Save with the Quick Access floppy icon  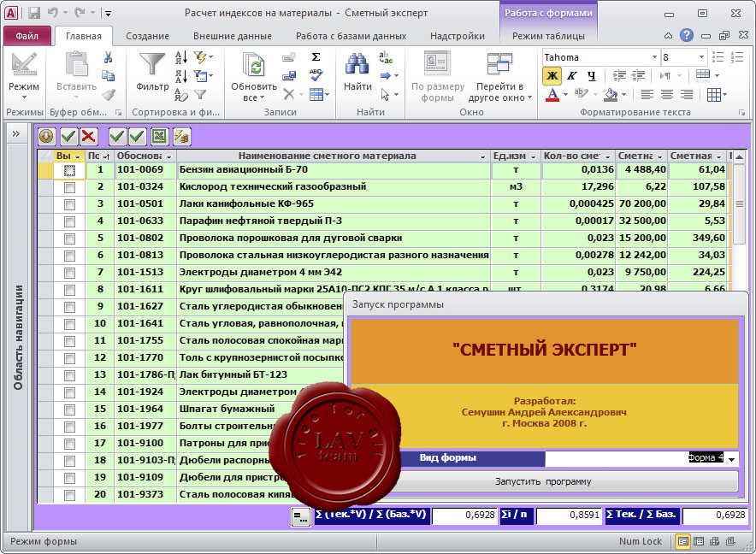click(x=33, y=13)
